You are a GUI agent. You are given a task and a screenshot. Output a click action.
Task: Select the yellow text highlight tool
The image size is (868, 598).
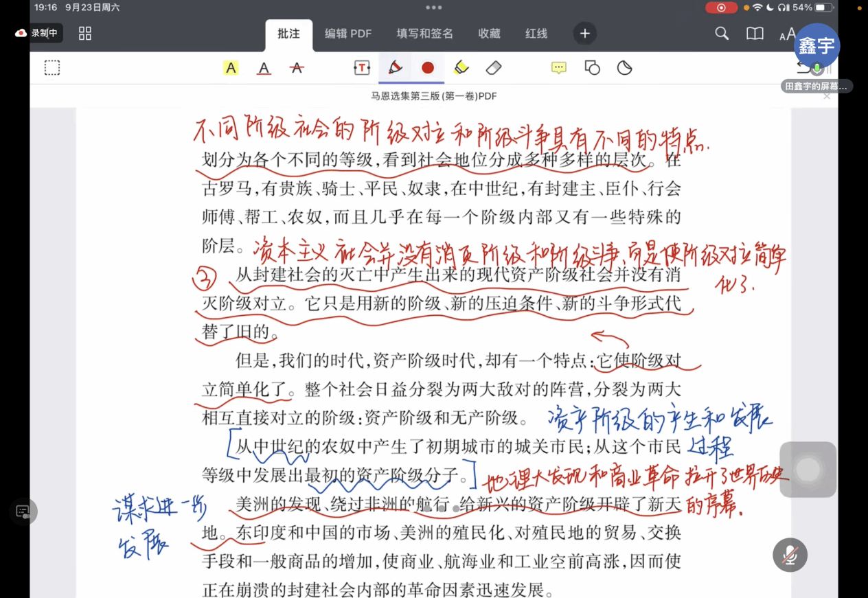pos(231,68)
